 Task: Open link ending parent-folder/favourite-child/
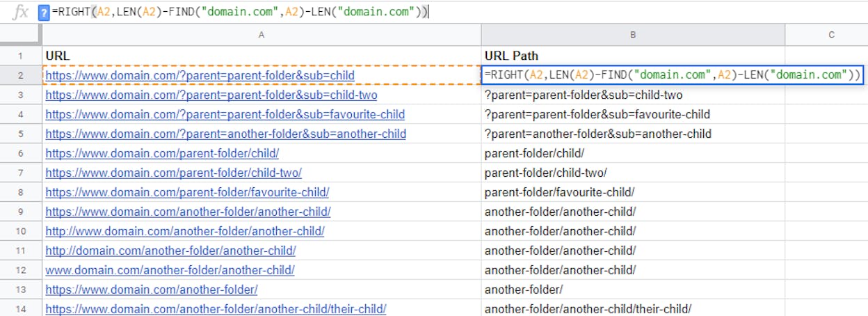pos(188,192)
